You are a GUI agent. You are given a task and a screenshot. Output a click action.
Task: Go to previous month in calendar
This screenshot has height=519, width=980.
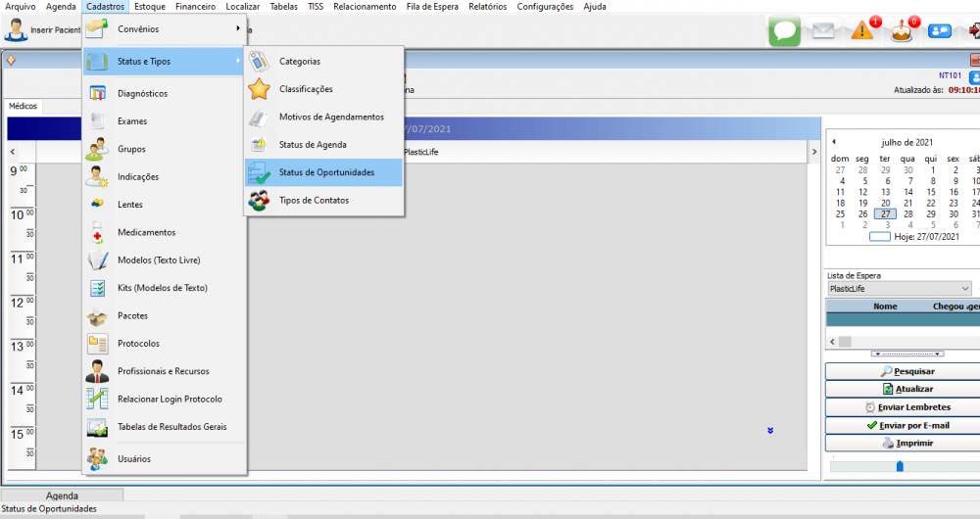(834, 142)
